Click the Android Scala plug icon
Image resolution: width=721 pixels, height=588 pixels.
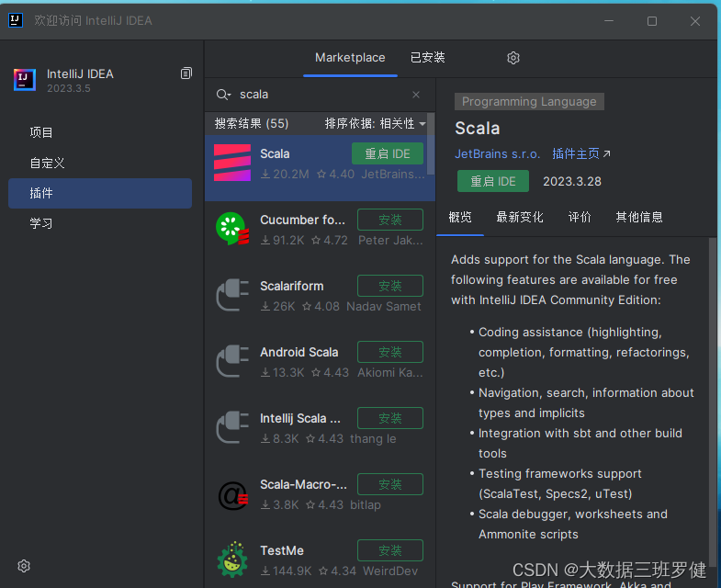coord(232,361)
